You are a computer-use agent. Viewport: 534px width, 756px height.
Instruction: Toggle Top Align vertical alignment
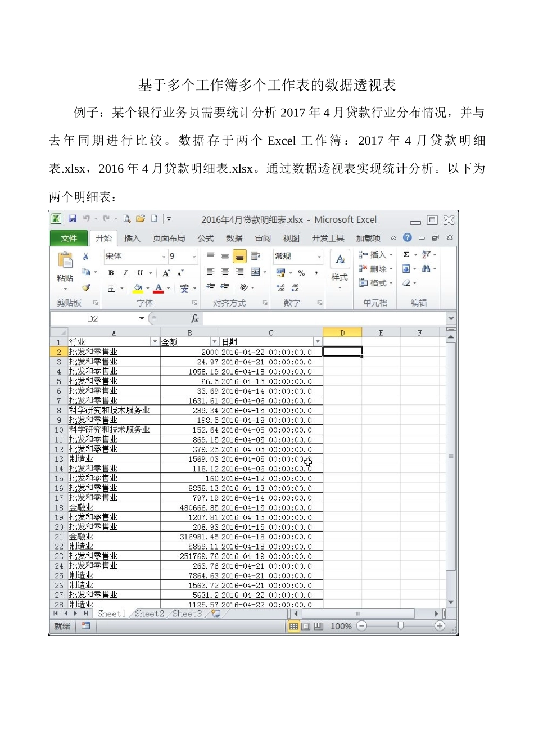point(210,256)
